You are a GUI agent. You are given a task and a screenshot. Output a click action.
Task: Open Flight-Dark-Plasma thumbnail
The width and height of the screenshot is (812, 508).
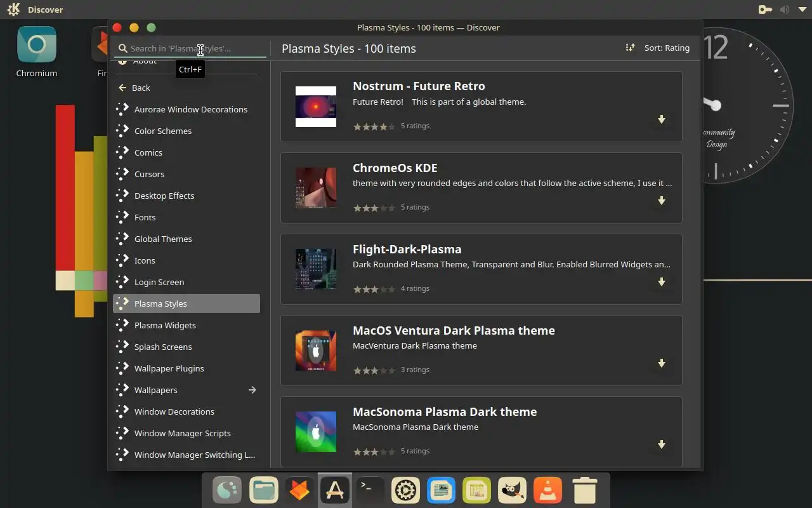(x=316, y=269)
